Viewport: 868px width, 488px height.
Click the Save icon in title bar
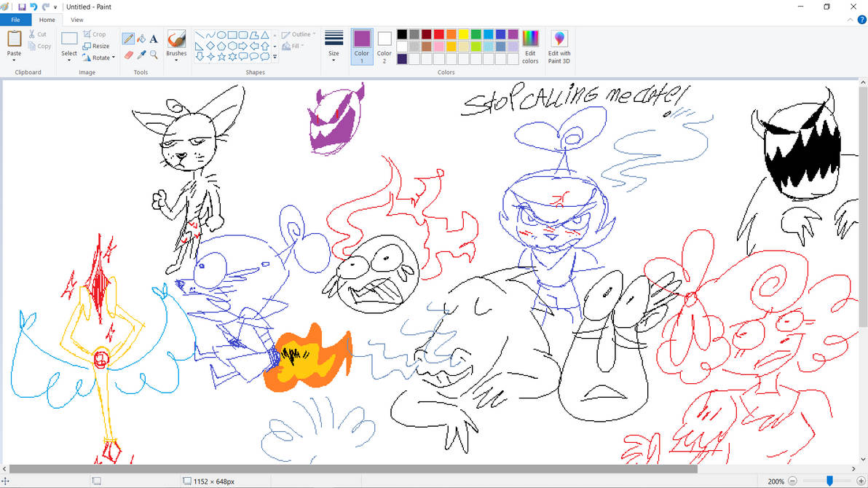click(22, 7)
